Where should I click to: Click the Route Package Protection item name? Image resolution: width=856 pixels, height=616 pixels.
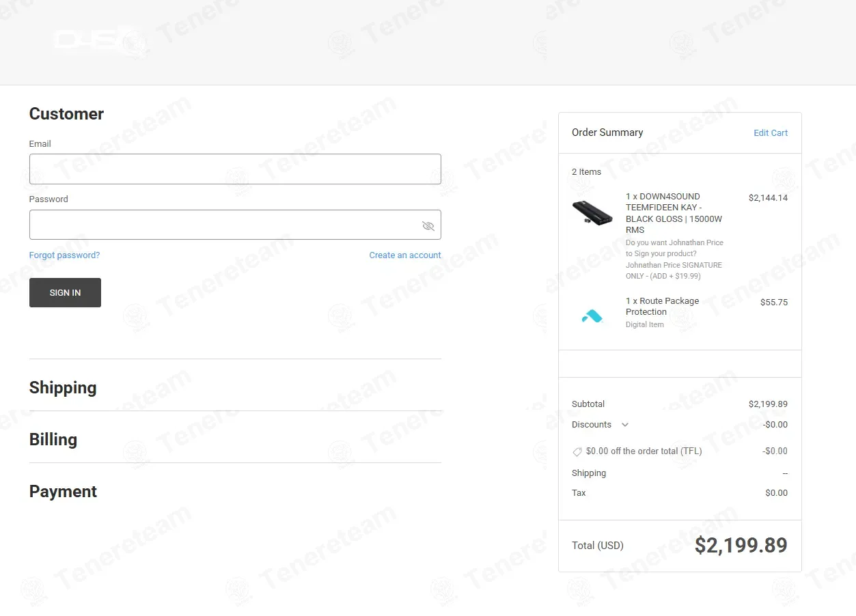coord(662,307)
